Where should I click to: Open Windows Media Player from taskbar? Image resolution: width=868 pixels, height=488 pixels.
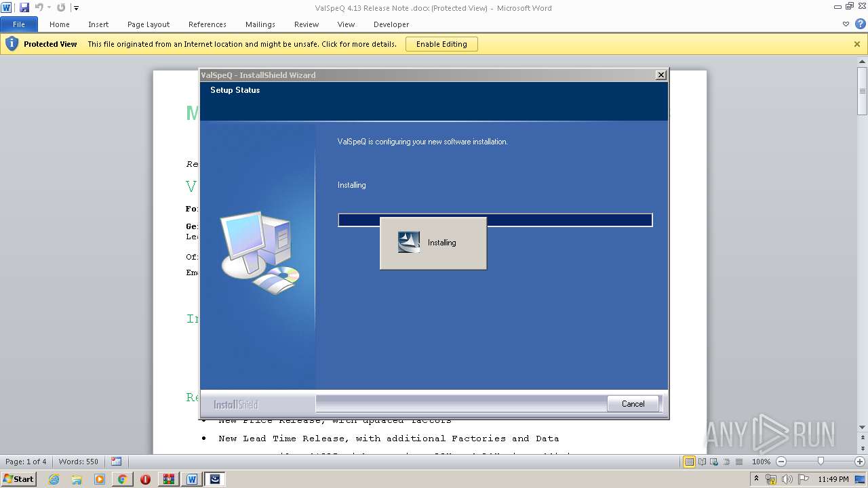pos(100,479)
